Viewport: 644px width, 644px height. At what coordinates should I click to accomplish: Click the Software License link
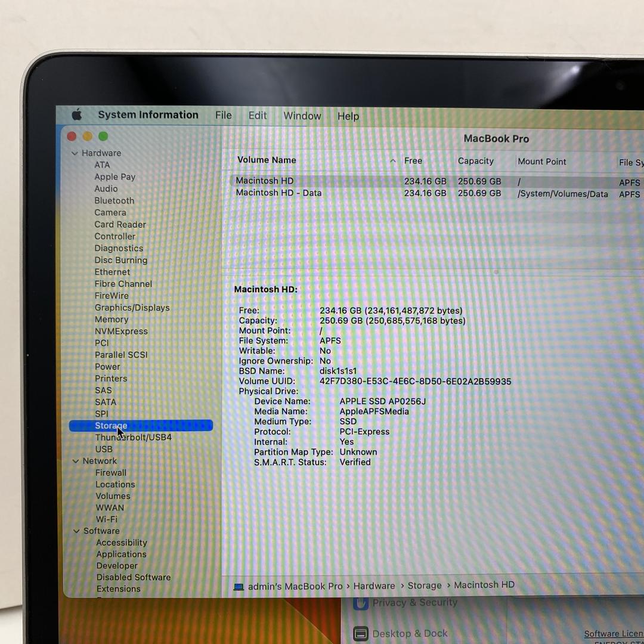click(614, 634)
